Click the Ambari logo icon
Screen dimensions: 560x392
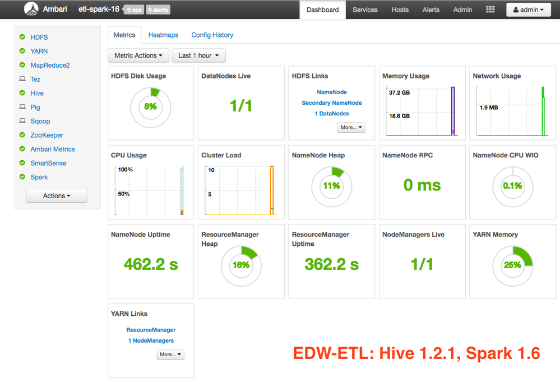pos(31,9)
